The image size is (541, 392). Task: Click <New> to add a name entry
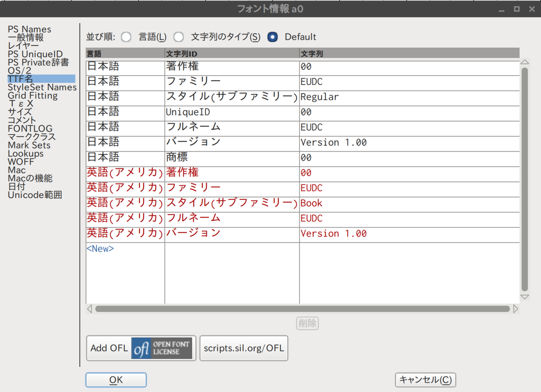tap(100, 248)
